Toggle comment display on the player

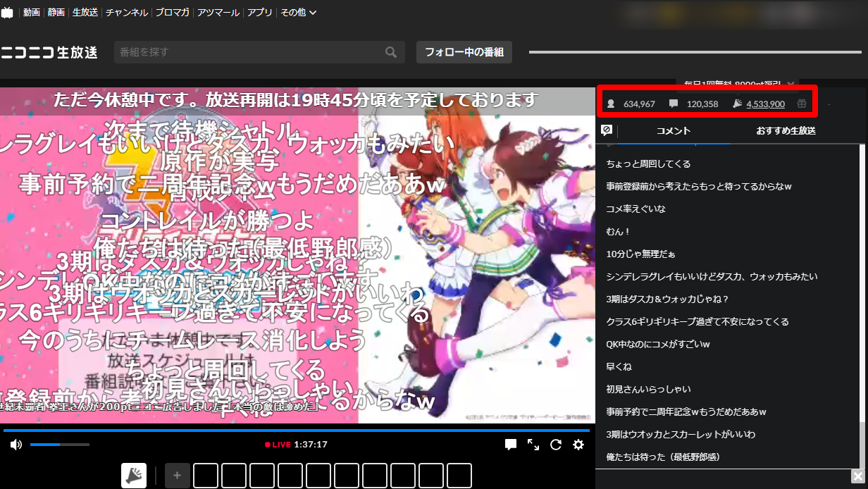[x=511, y=445]
